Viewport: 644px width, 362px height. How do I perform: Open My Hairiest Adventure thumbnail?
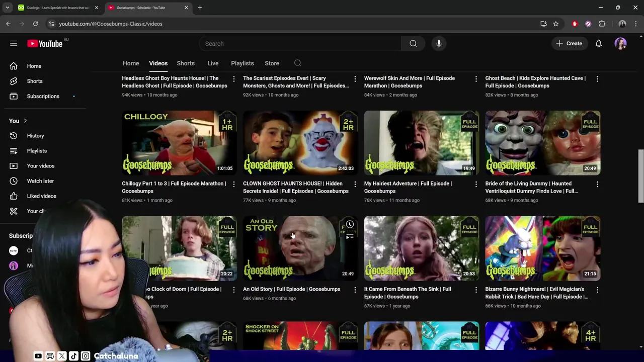tap(422, 143)
